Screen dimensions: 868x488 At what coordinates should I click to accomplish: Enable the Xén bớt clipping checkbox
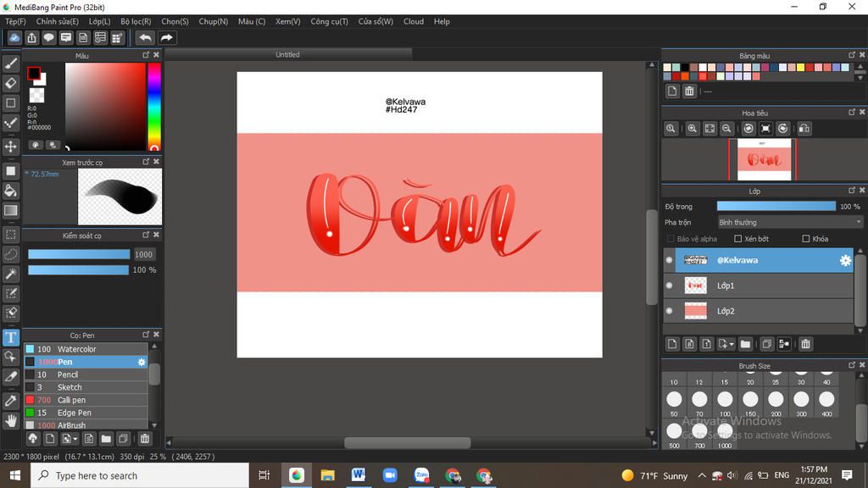click(738, 238)
